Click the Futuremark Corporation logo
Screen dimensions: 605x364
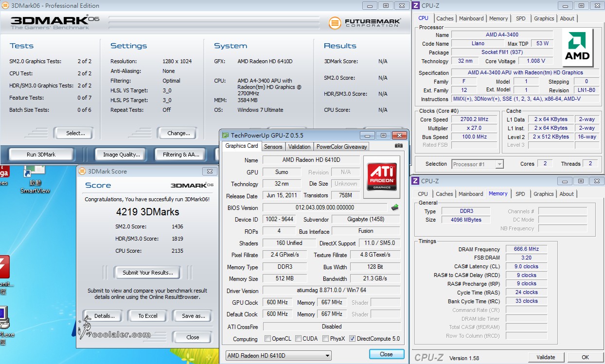[x=364, y=22]
